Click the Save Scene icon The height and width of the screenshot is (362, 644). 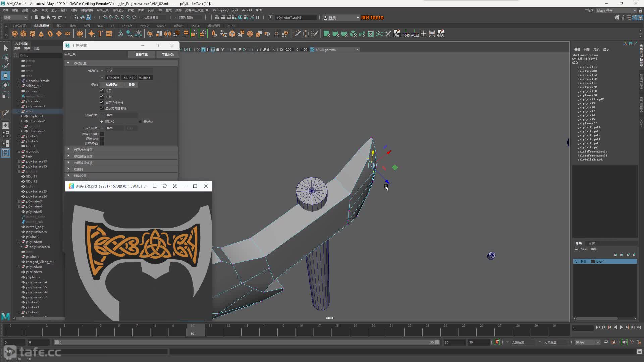[48, 17]
